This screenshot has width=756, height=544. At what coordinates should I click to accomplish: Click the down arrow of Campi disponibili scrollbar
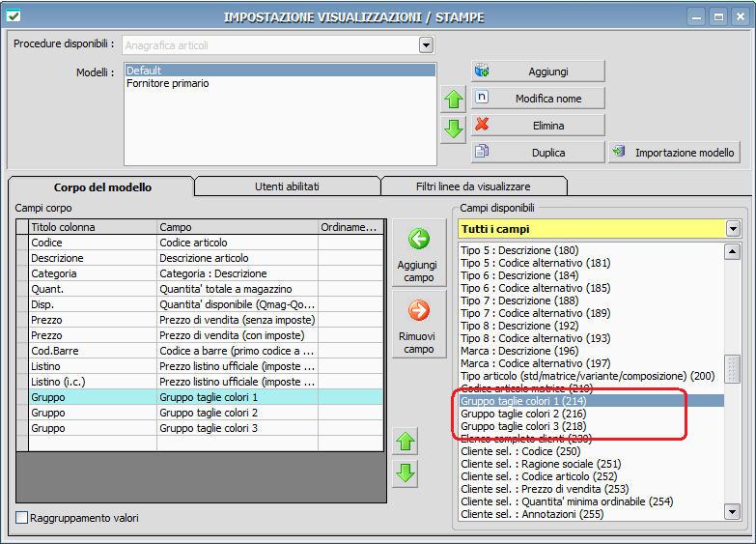point(733,512)
